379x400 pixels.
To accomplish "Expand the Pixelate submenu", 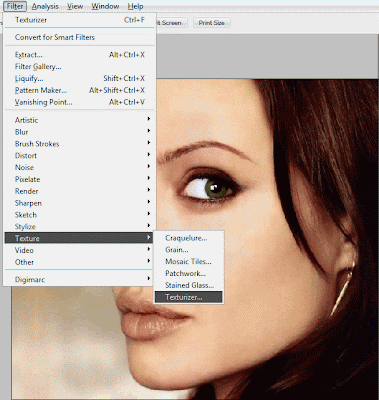I will pos(80,179).
